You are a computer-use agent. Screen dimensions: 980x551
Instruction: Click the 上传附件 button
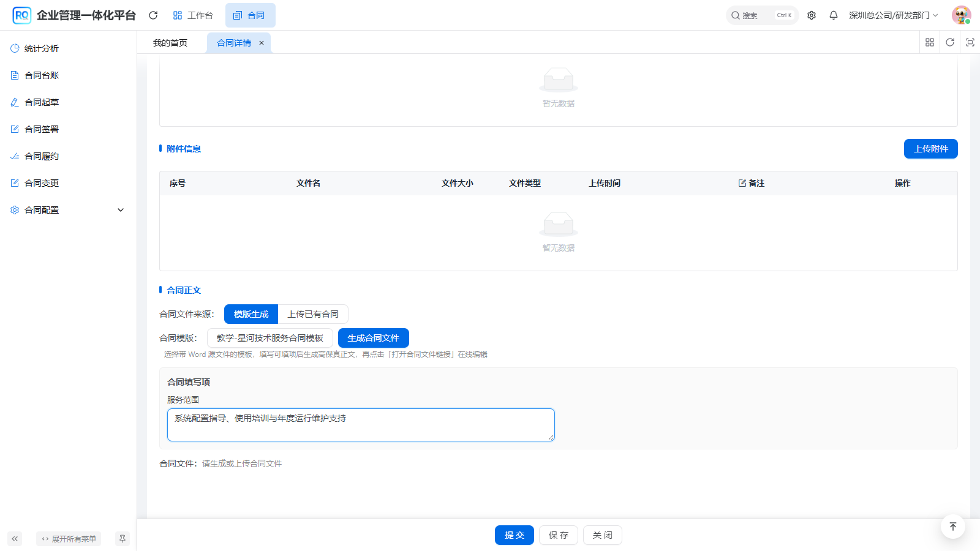[931, 149]
